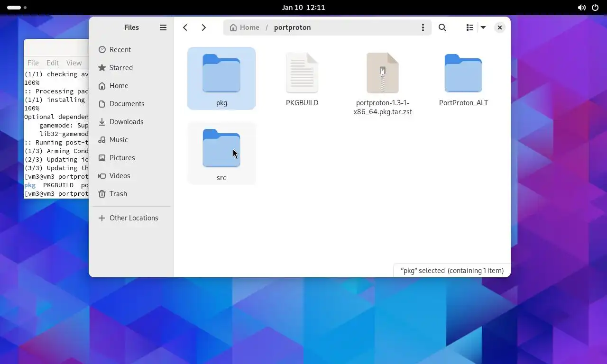The width and height of the screenshot is (607, 364).
Task: Open View menu in terminal window
Action: point(74,63)
